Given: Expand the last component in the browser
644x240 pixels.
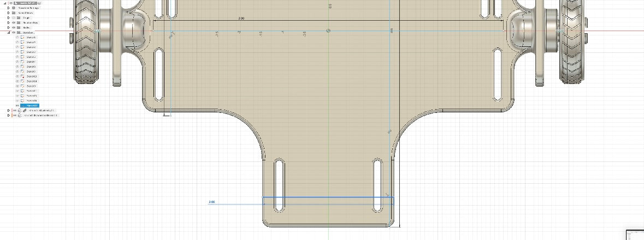Looking at the screenshot, I should point(8,116).
